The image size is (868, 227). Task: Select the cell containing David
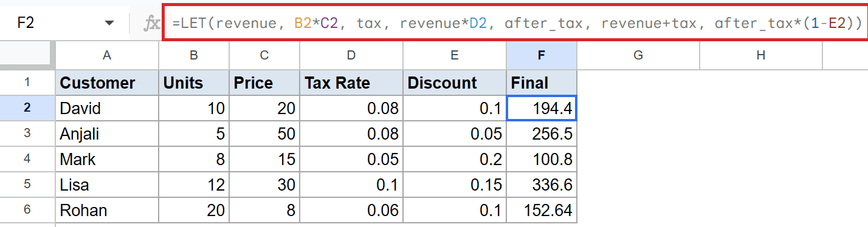point(107,108)
